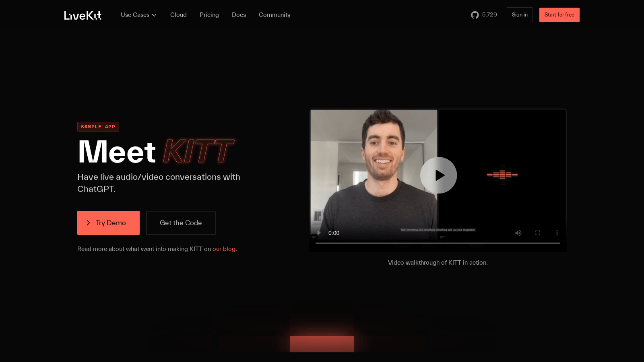Screen dimensions: 644x362
Task: Click the Sign in button
Action: coord(520,15)
